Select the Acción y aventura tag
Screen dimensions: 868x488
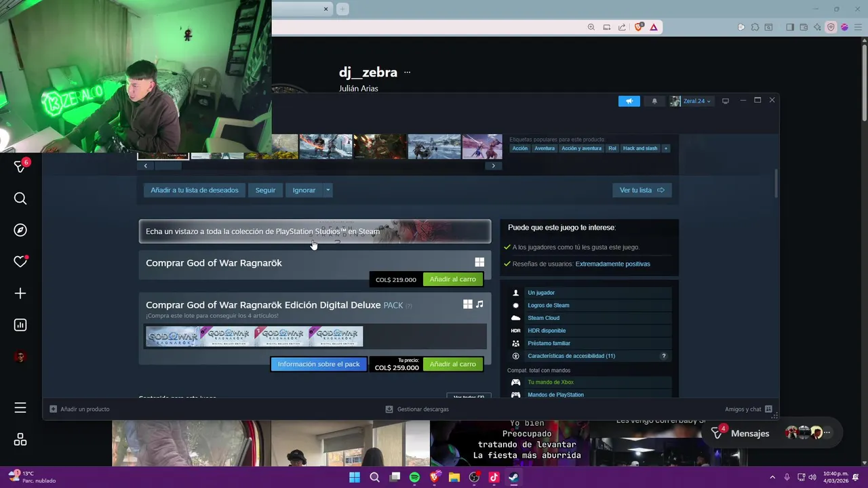tap(581, 148)
